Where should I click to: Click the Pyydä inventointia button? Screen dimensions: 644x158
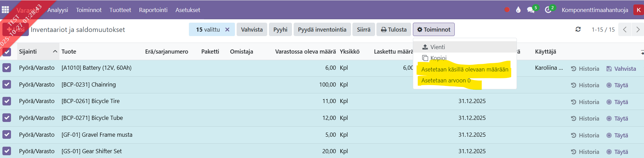[x=322, y=30]
